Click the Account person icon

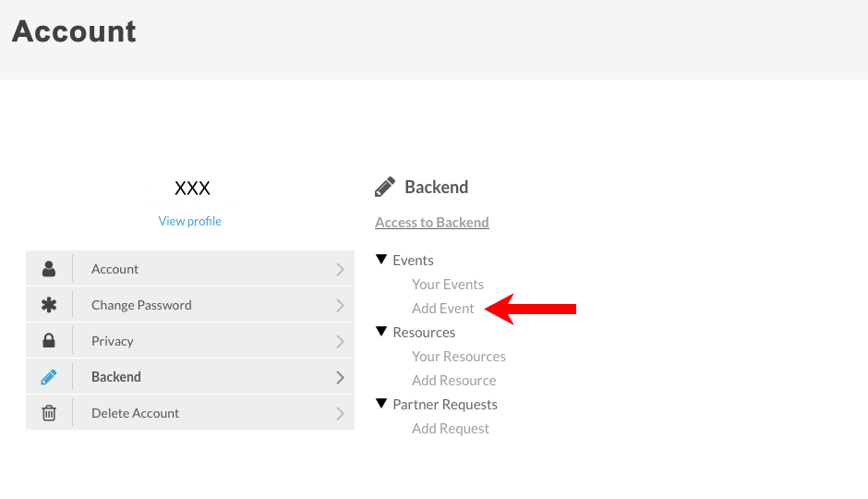(49, 269)
